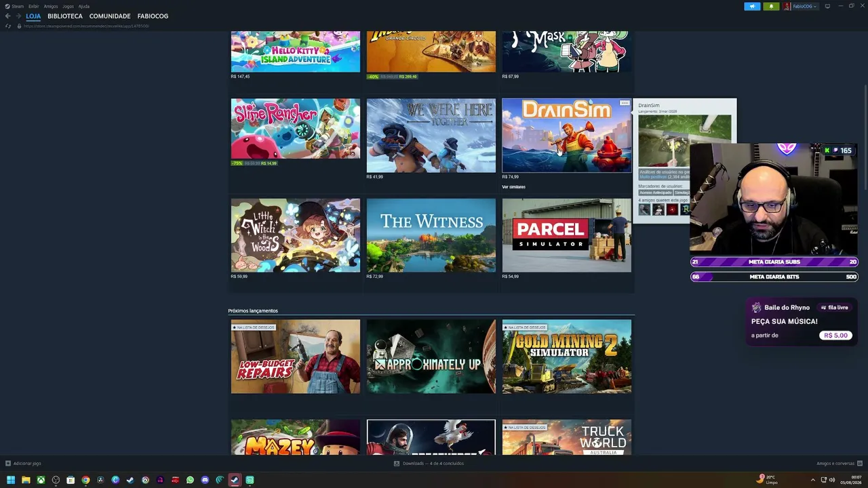Open Discord from the taskbar
Image resolution: width=868 pixels, height=488 pixels.
pos(205,480)
